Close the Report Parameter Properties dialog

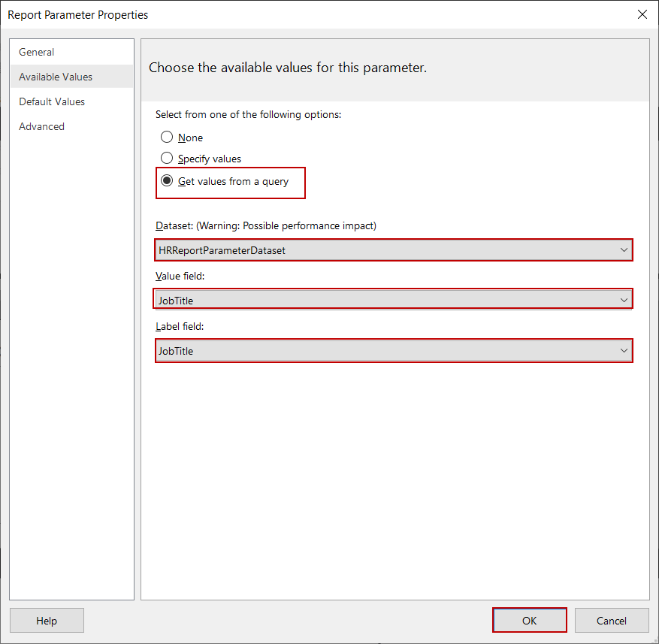click(642, 14)
